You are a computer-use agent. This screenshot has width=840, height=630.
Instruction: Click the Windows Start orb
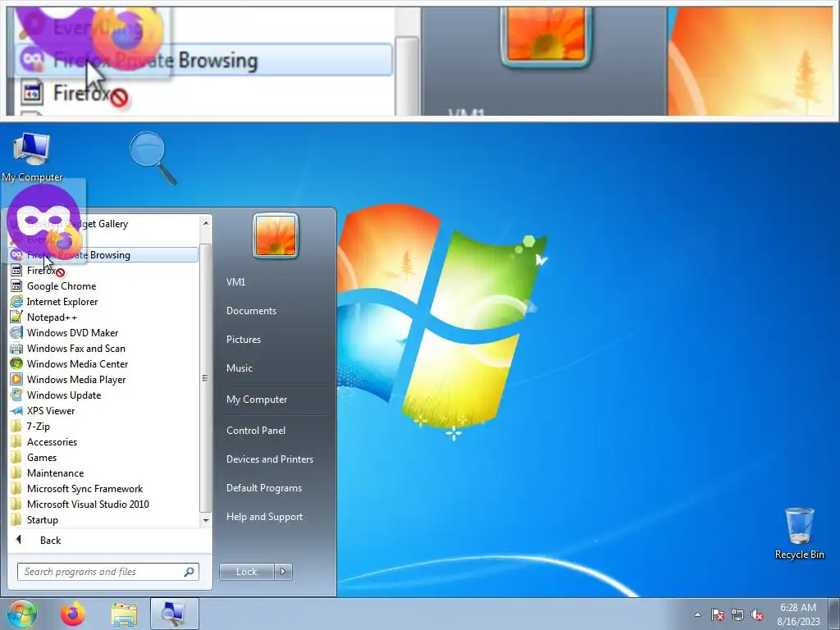[22, 614]
